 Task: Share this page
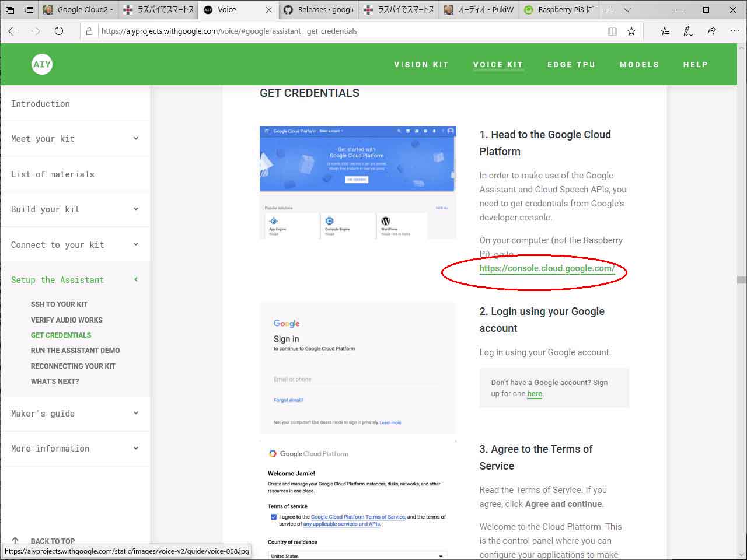(x=711, y=31)
